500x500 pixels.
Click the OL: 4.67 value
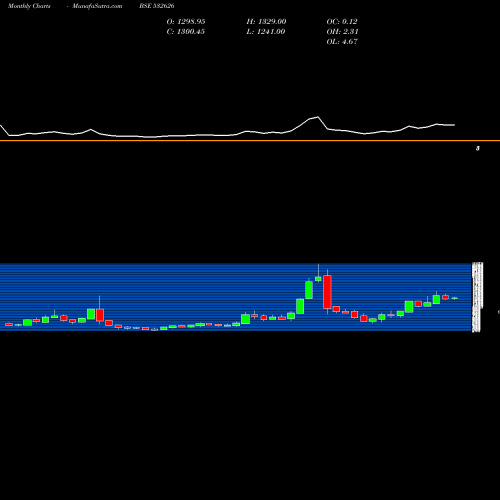tap(342, 42)
